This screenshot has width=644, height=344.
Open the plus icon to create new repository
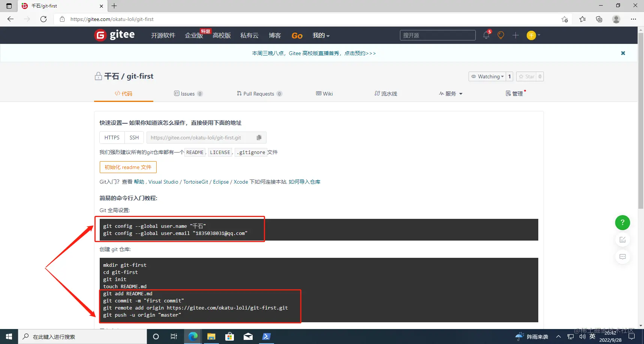tap(515, 35)
